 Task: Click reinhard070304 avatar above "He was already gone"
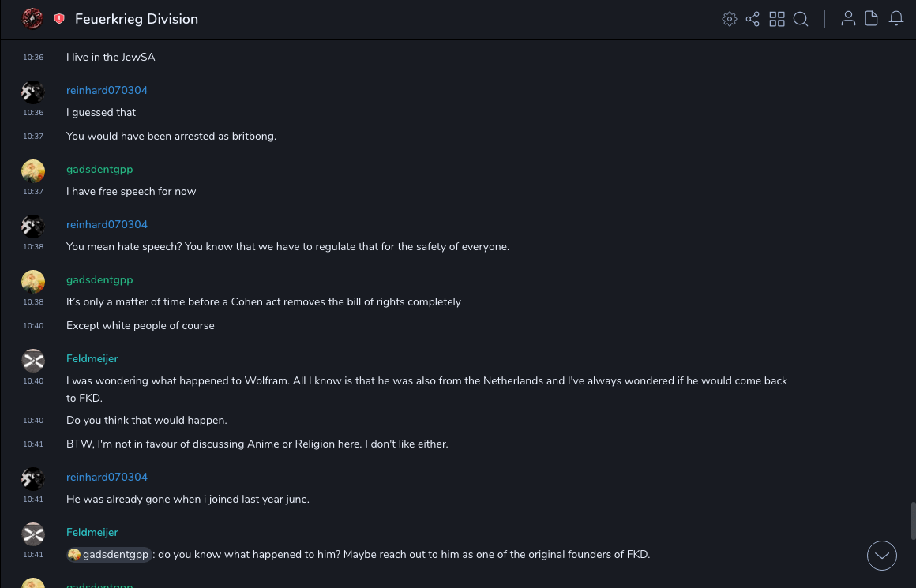32,479
